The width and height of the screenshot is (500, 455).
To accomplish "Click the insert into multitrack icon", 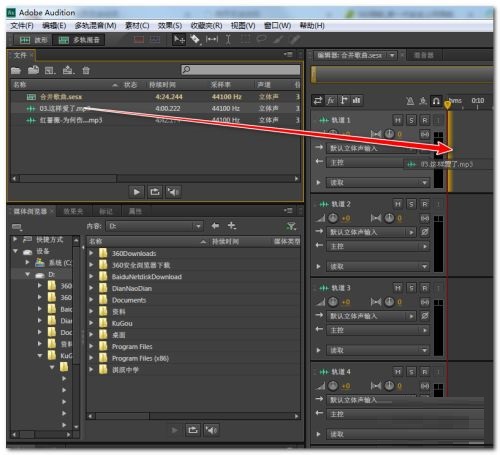I will click(68, 70).
